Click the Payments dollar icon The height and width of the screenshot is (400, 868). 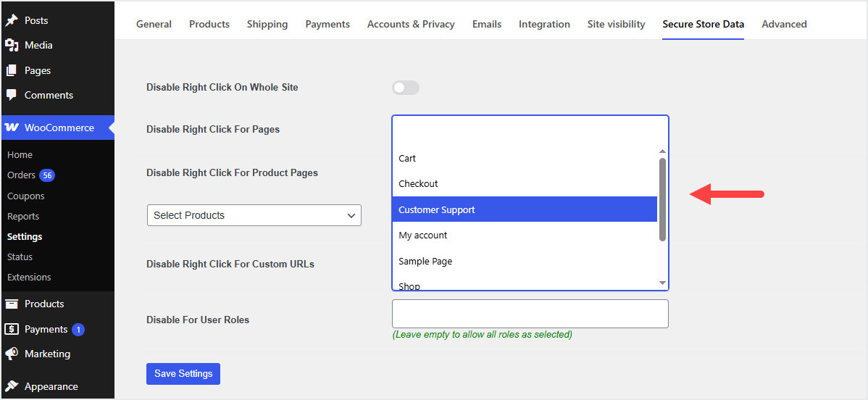[12, 329]
